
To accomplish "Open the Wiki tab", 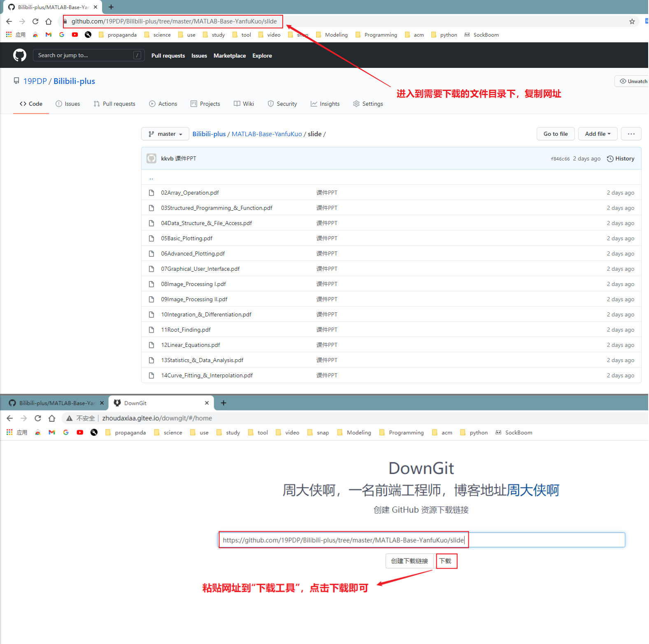I will pyautogui.click(x=244, y=104).
